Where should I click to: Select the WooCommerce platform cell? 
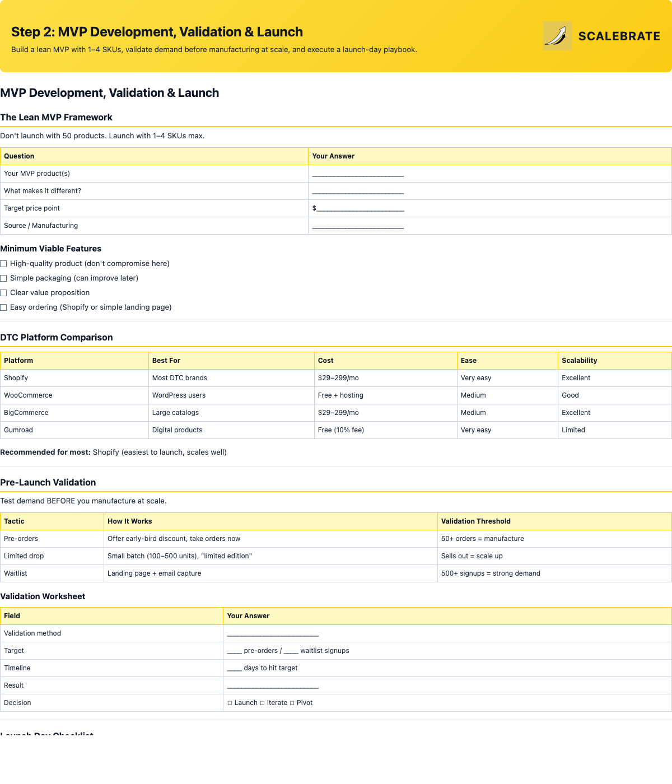(74, 395)
